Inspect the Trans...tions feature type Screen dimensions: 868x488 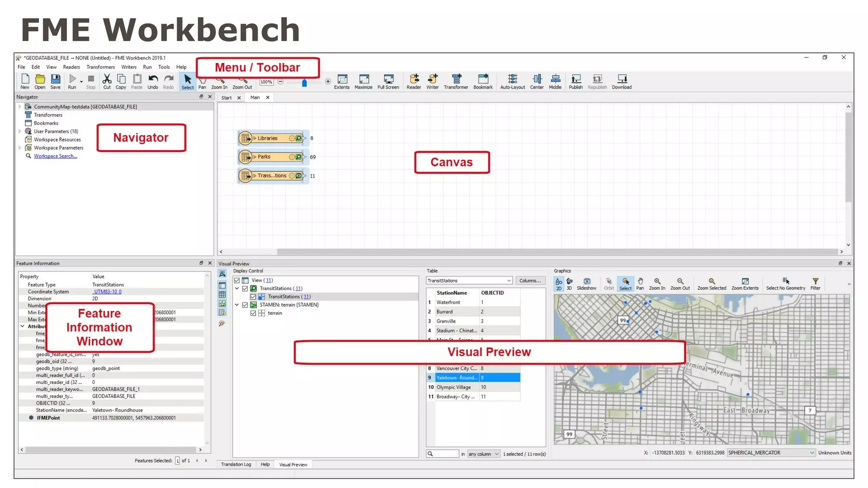click(x=272, y=176)
